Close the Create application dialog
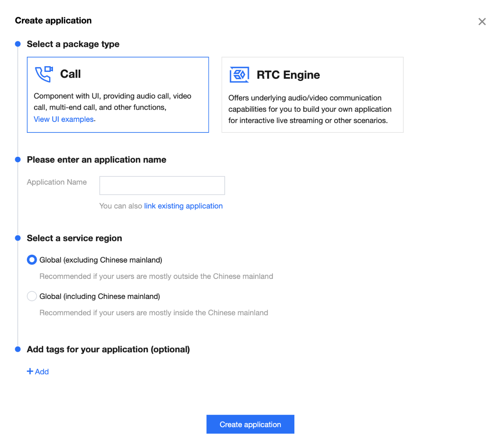 point(482,22)
